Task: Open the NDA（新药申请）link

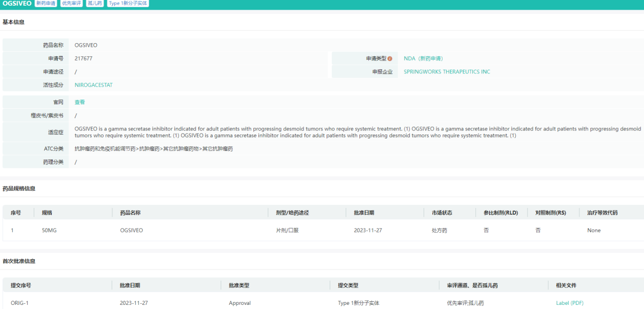Action: click(x=423, y=59)
